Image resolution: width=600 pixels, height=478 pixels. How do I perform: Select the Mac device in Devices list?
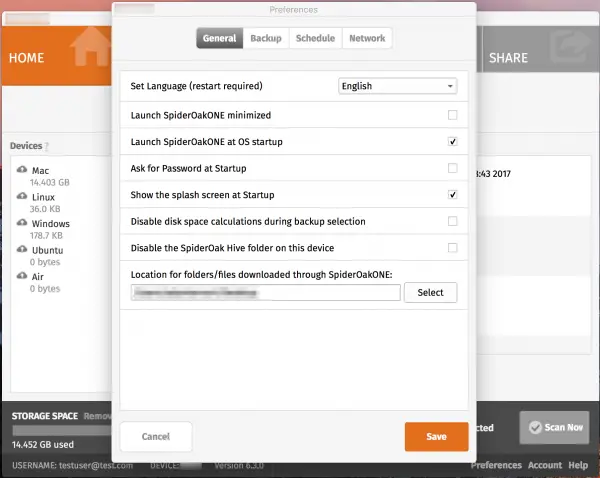pyautogui.click(x=41, y=171)
